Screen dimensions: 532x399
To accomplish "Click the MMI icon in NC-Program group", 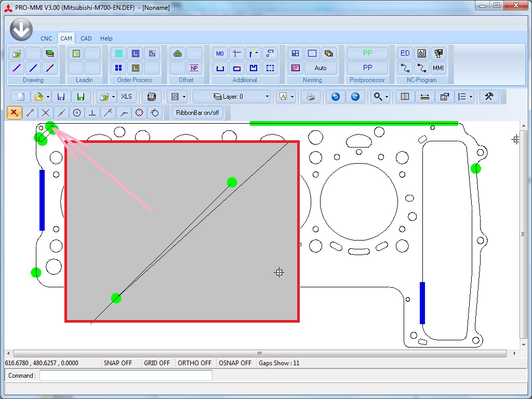I will (x=438, y=68).
